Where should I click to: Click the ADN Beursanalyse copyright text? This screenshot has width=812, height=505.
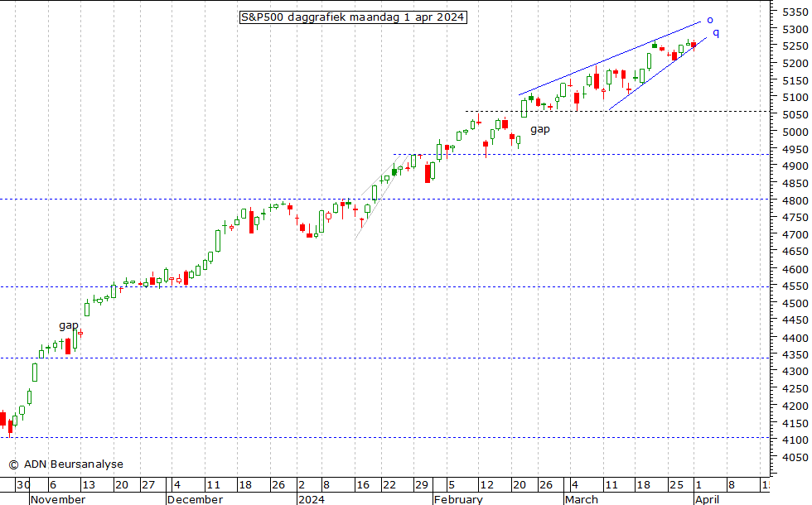click(x=65, y=464)
